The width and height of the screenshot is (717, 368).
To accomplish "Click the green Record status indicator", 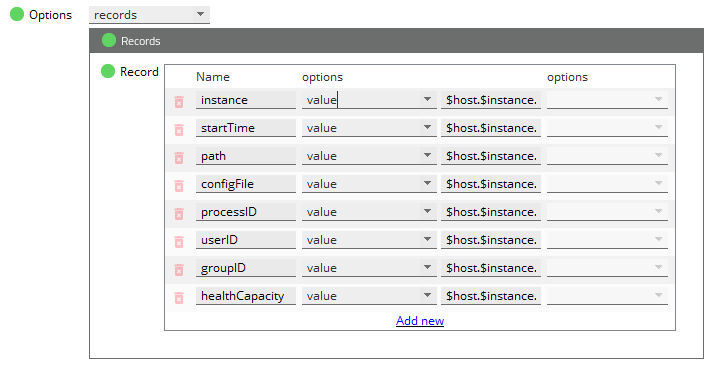I will click(x=108, y=71).
